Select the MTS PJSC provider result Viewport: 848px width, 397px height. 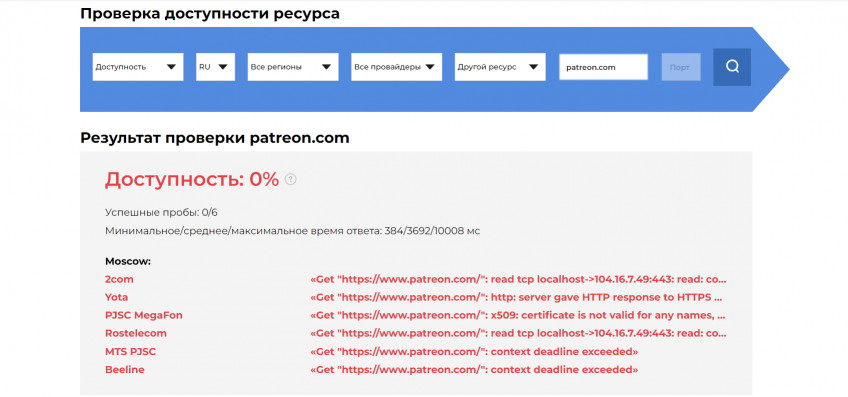(x=130, y=352)
